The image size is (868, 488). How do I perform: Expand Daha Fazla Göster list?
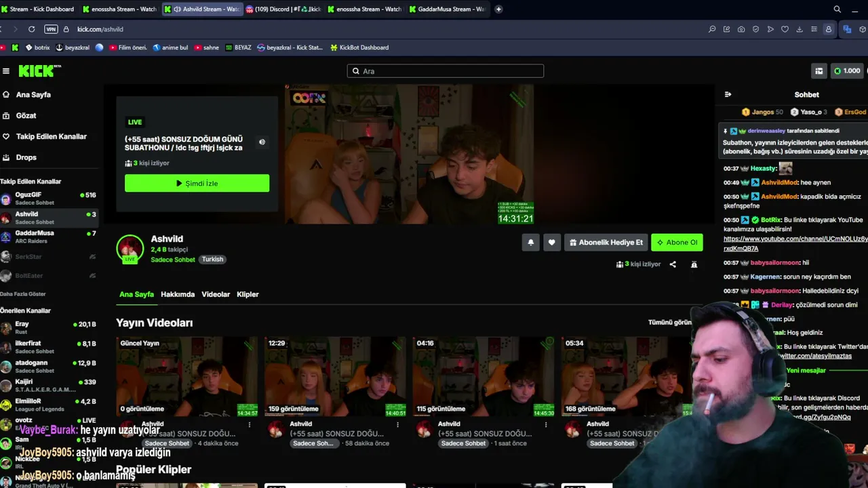click(x=23, y=294)
